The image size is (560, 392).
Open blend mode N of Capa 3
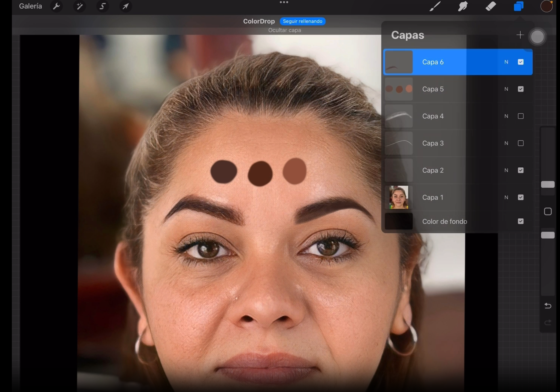tap(506, 143)
